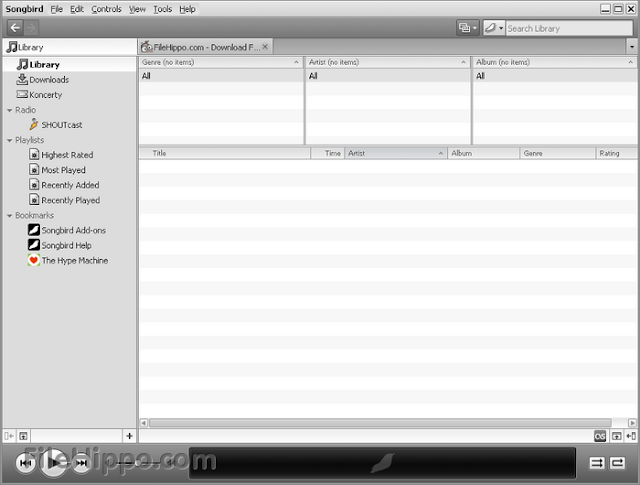Image resolution: width=640 pixels, height=485 pixels.
Task: Collapse the sidebar service pane
Action: click(9, 436)
